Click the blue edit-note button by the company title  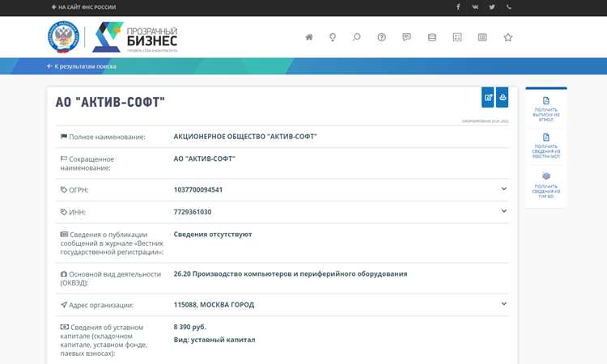(488, 97)
